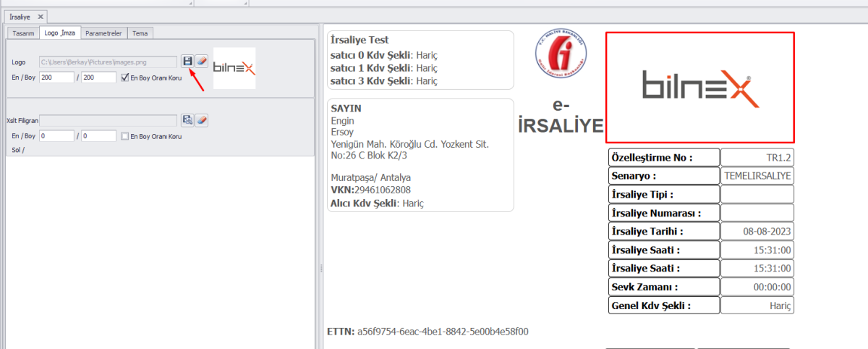This screenshot has height=349, width=868.
Task: Go to the Tema tab
Action: pyautogui.click(x=141, y=33)
